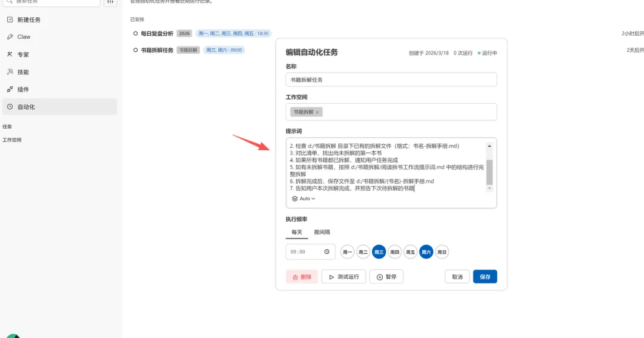644x338 pixels.
Task: Toggle 周日 weekday selection
Action: pos(441,252)
